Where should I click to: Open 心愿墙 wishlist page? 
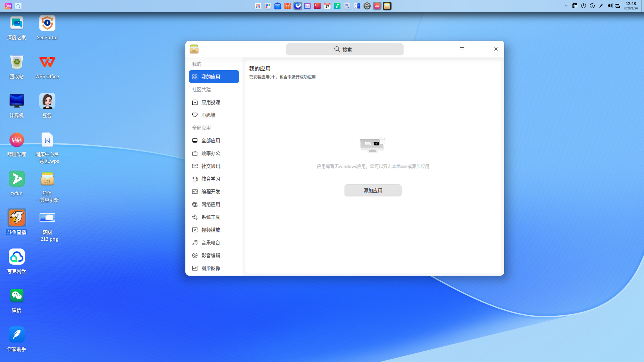tap(214, 115)
